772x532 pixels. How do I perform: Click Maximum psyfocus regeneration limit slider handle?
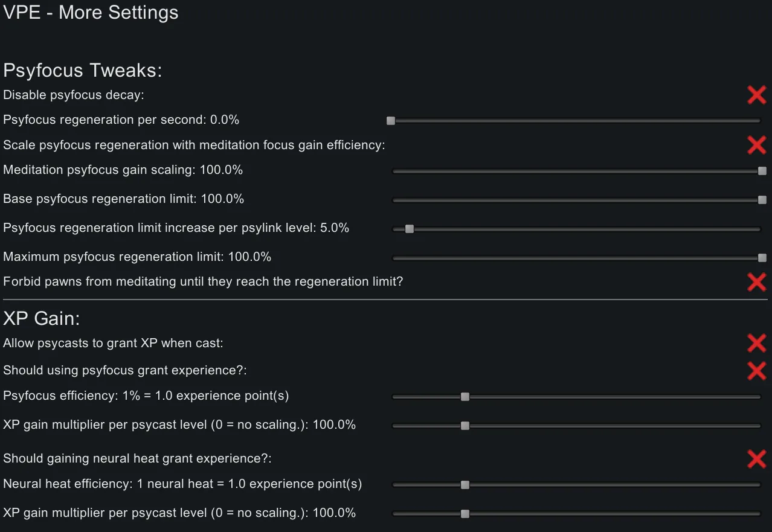click(x=762, y=258)
